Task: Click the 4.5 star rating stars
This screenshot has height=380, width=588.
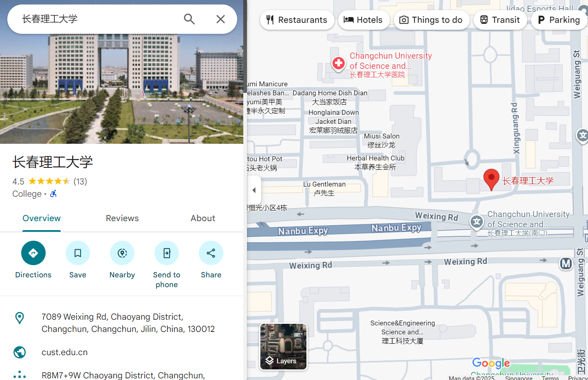Action: [49, 181]
